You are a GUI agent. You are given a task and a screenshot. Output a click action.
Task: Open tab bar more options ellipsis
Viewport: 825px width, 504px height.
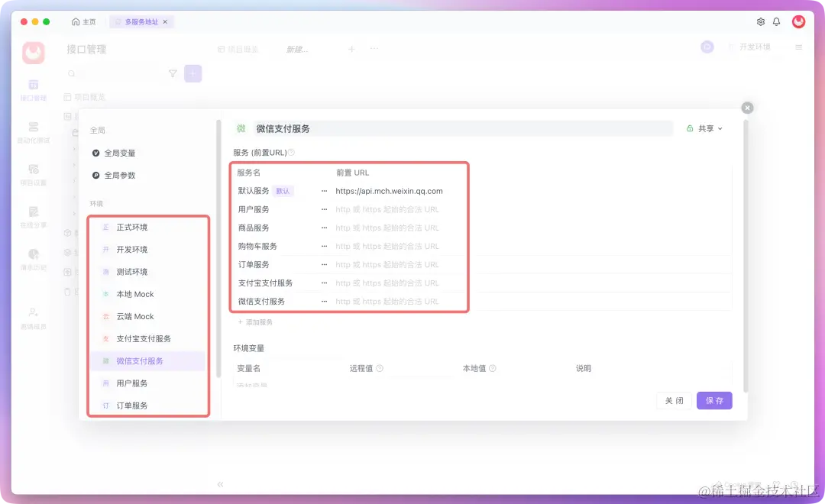coord(374,48)
